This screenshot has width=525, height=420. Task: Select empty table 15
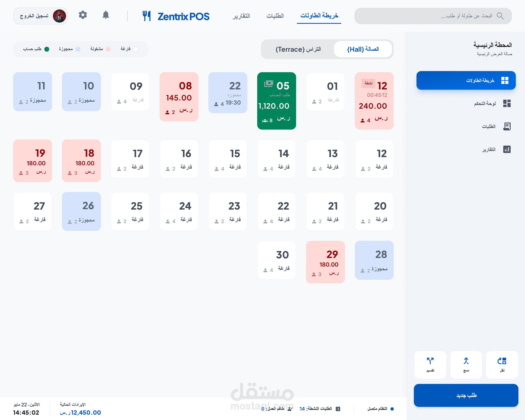[228, 159]
